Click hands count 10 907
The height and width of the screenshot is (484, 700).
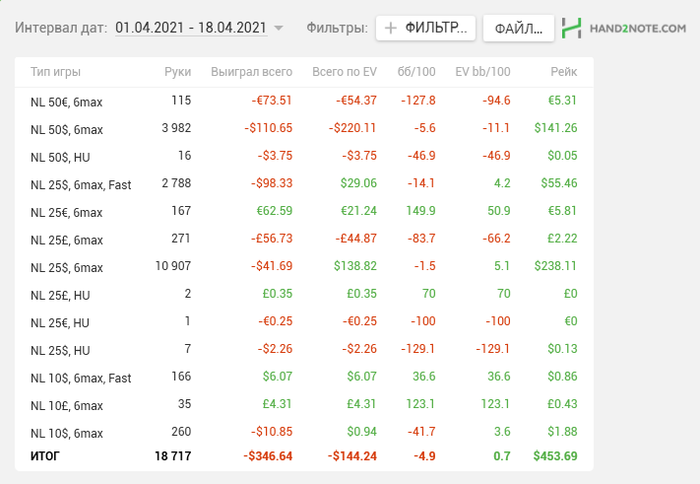pos(173,266)
